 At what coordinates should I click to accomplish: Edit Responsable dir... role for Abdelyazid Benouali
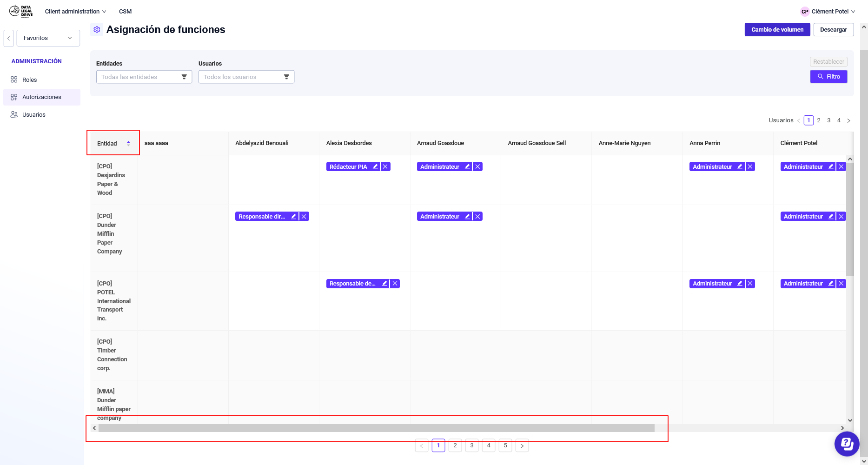(x=294, y=216)
